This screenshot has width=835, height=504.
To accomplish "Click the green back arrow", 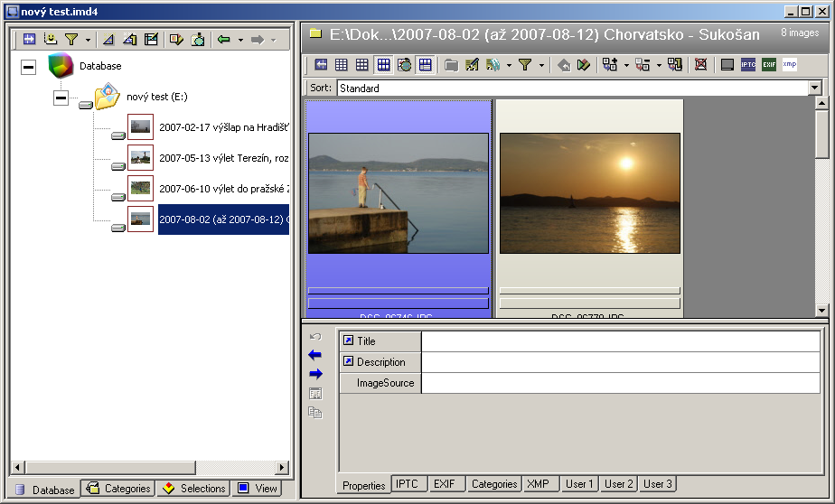I will (224, 39).
